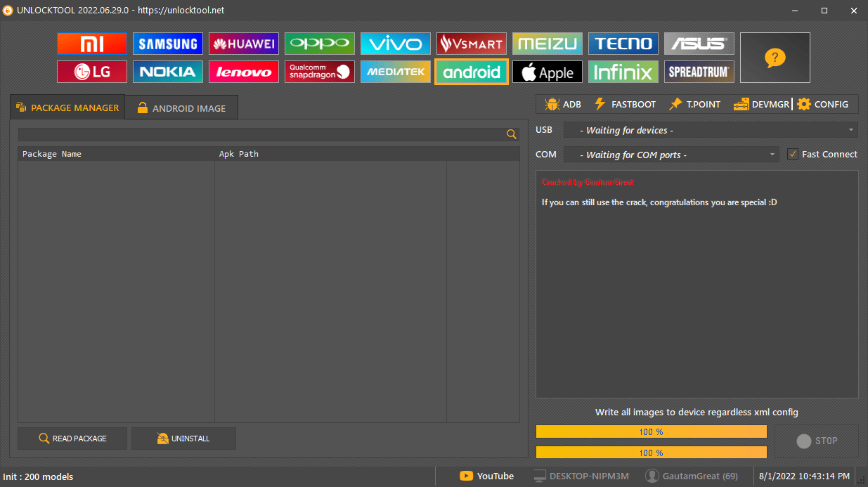This screenshot has width=868, height=487.
Task: Activate Fastboot mode
Action: click(x=624, y=103)
